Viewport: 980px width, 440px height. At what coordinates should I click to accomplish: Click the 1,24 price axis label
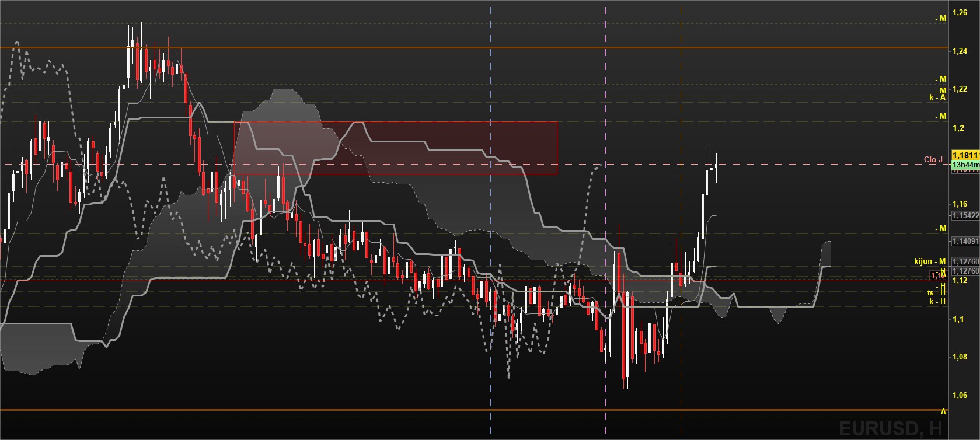coord(960,51)
